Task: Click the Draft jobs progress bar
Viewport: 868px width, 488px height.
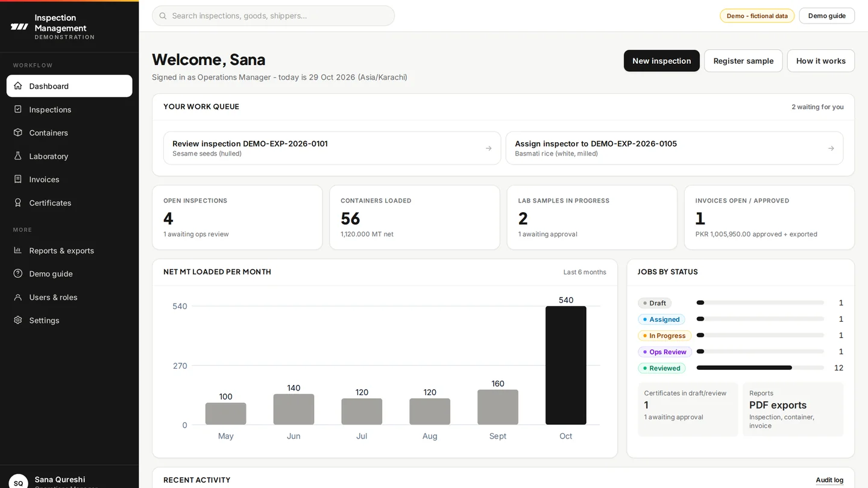Action: click(x=760, y=302)
